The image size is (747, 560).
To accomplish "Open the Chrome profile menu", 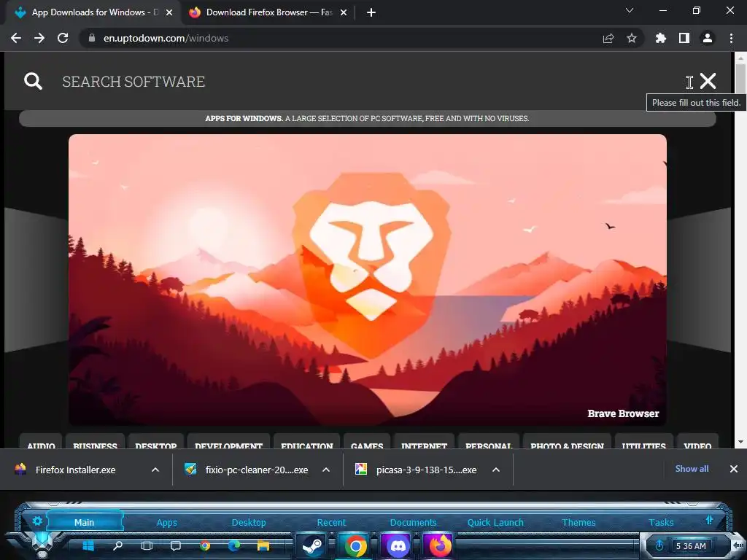I will [x=708, y=38].
